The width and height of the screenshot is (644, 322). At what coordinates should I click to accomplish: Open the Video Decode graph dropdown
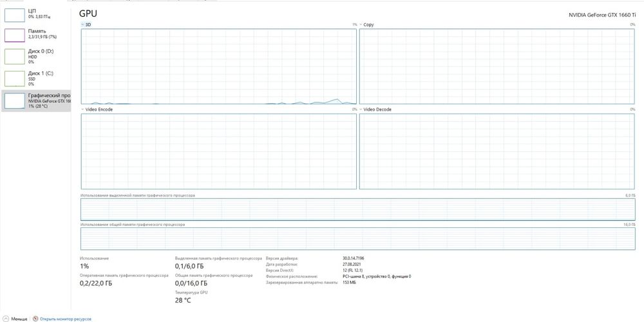tap(361, 109)
